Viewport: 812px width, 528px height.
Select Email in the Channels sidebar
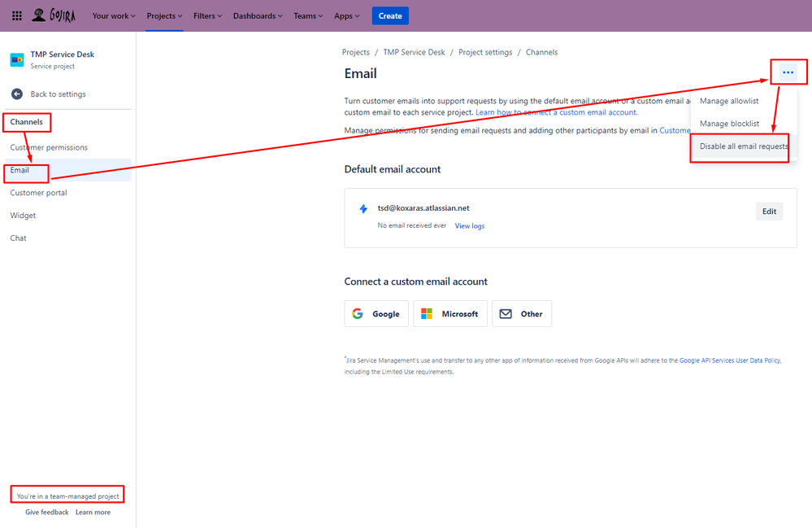pos(67,170)
